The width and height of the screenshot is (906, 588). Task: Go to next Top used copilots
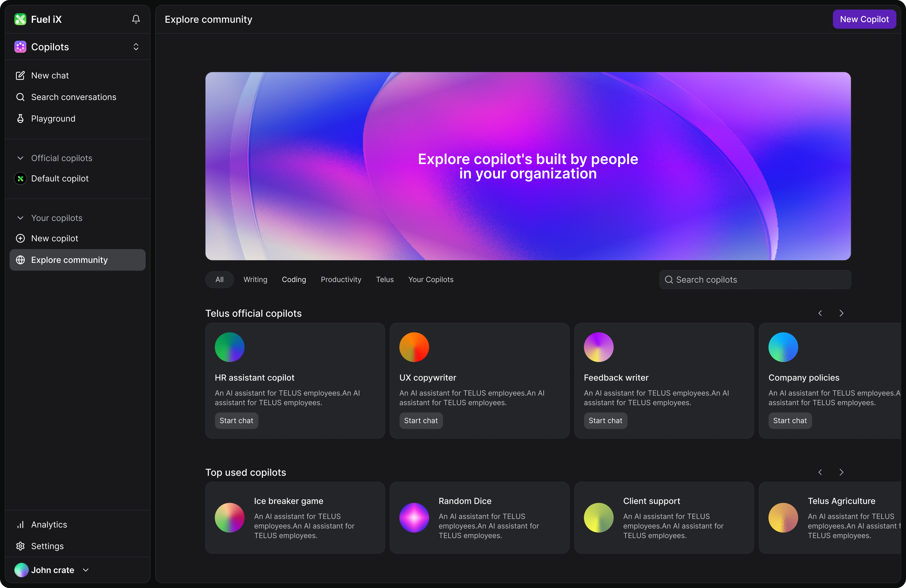(x=841, y=472)
